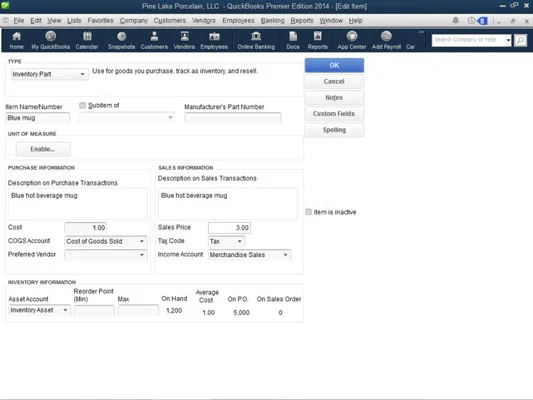This screenshot has height=400, width=533.
Task: Click the On P.O. value 5,000
Action: coord(241,312)
